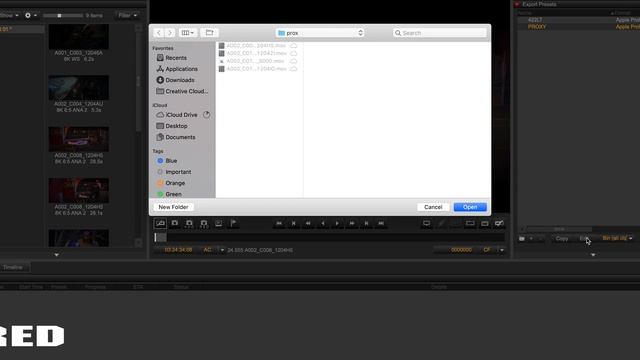Viewport: 640px width, 360px height.
Task: Open the Show dropdown in browser panel
Action: [x=9, y=15]
